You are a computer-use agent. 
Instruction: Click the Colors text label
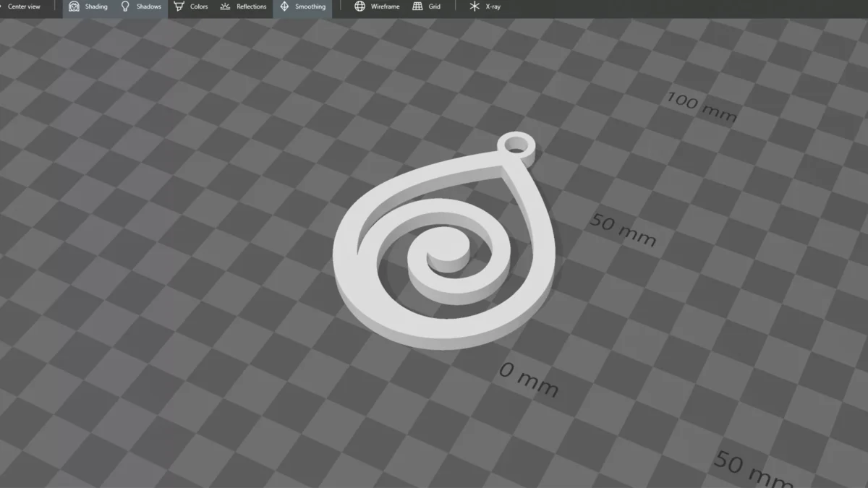199,7
